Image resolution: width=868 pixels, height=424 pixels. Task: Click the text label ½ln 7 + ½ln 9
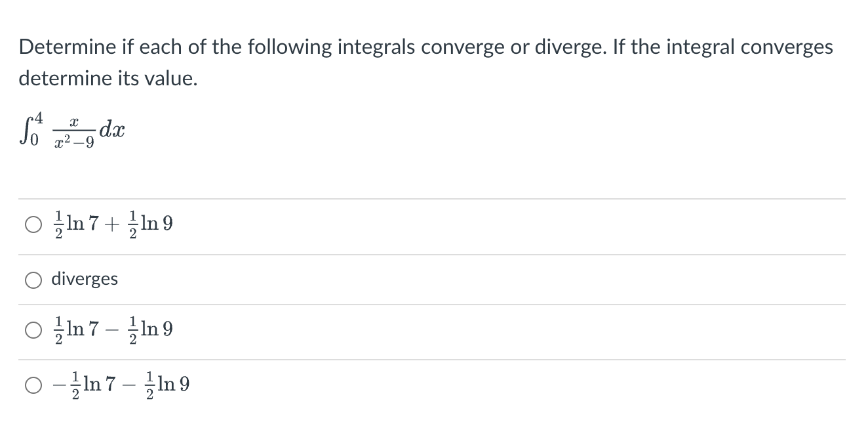[x=111, y=223]
